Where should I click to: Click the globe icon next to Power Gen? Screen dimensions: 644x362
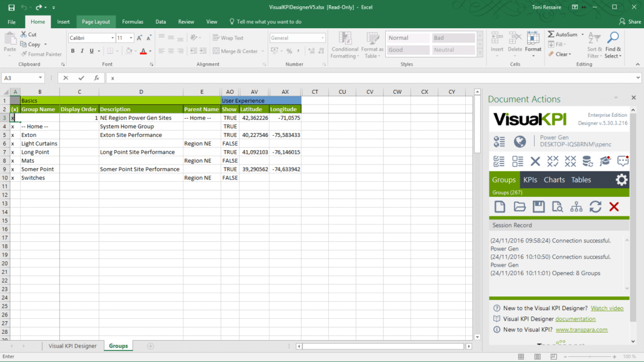coord(519,142)
